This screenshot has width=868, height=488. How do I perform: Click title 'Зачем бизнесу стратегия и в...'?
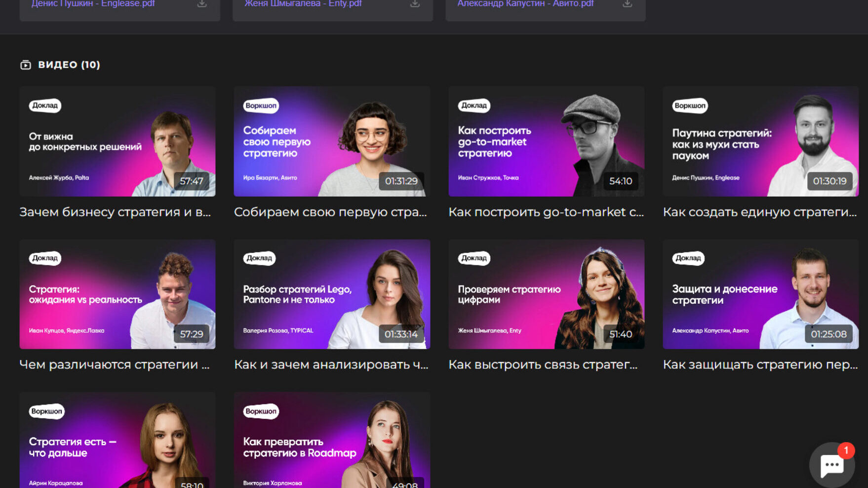pos(115,212)
